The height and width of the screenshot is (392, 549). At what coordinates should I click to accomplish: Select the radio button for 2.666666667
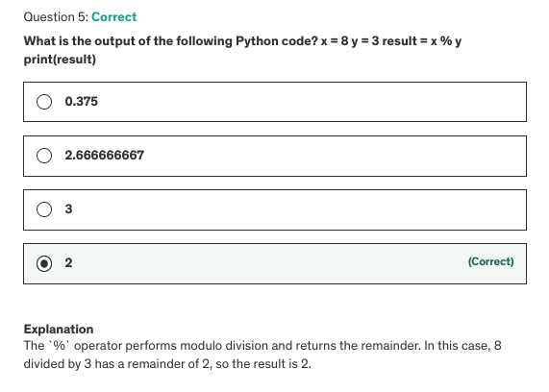click(44, 156)
